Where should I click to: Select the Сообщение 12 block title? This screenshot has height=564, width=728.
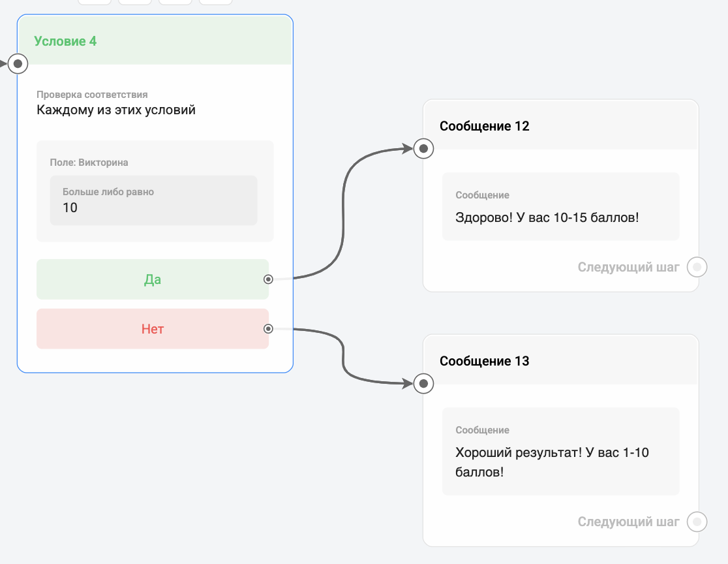(484, 126)
